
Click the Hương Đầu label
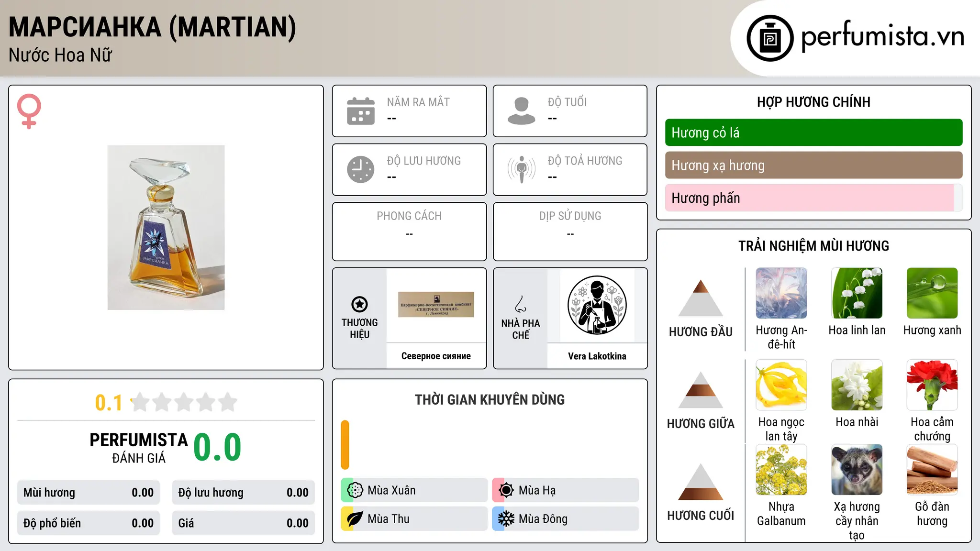[701, 332]
